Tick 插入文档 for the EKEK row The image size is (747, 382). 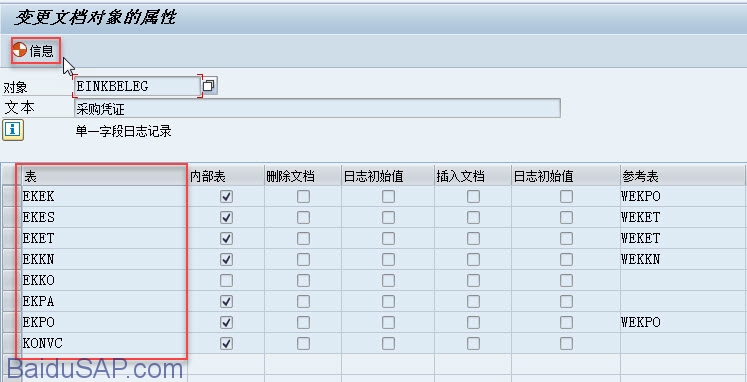click(x=473, y=196)
